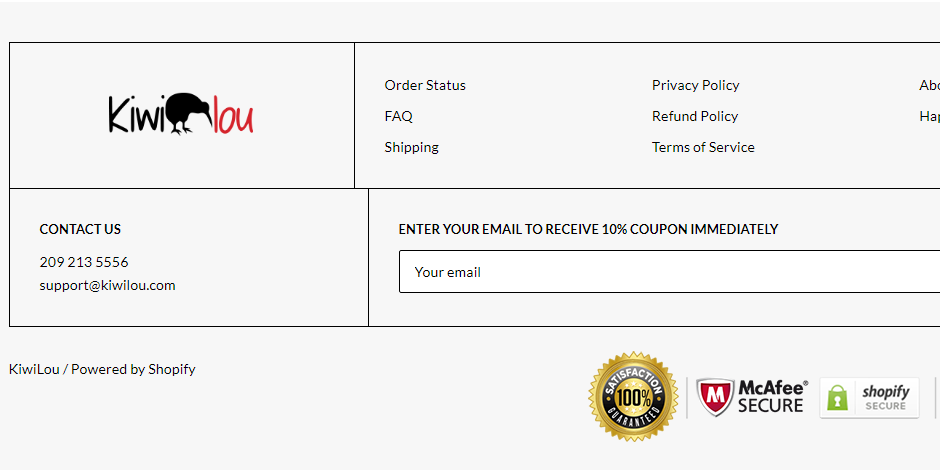
Task: Click the KiwiLou kiwi bird logo
Action: (x=181, y=113)
